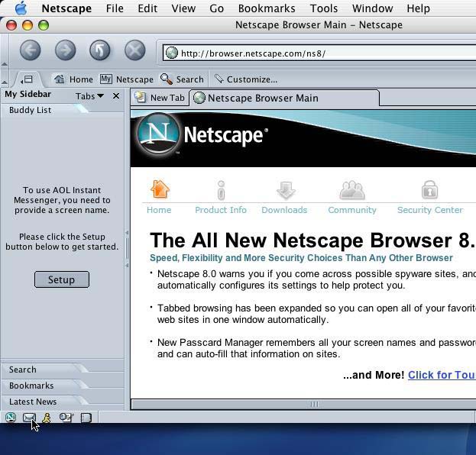The image size is (476, 455).
Task: Click the globe icon in the address bar
Action: pos(172,53)
